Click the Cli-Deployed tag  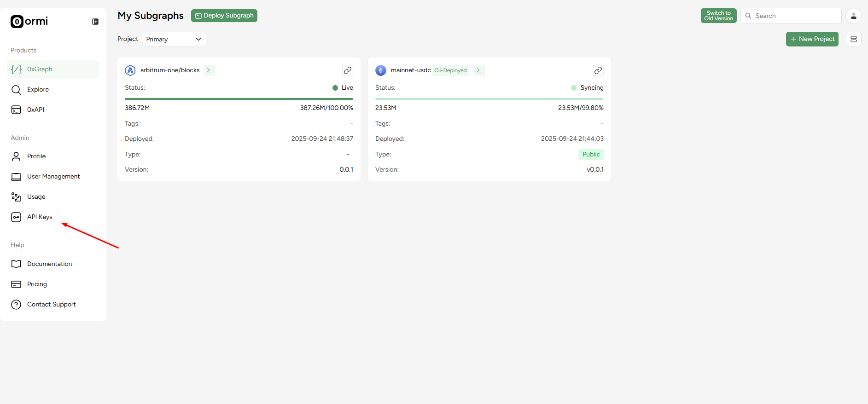[x=450, y=70]
